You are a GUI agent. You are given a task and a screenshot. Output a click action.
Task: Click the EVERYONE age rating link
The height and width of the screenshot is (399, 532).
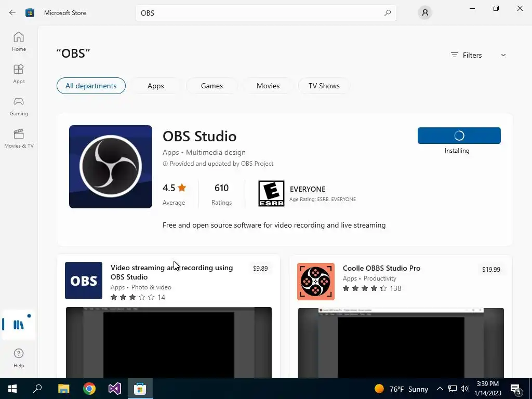click(x=308, y=189)
